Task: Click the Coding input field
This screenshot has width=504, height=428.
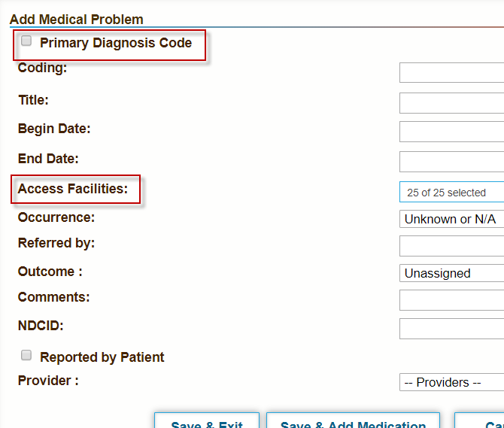Action: tap(451, 72)
